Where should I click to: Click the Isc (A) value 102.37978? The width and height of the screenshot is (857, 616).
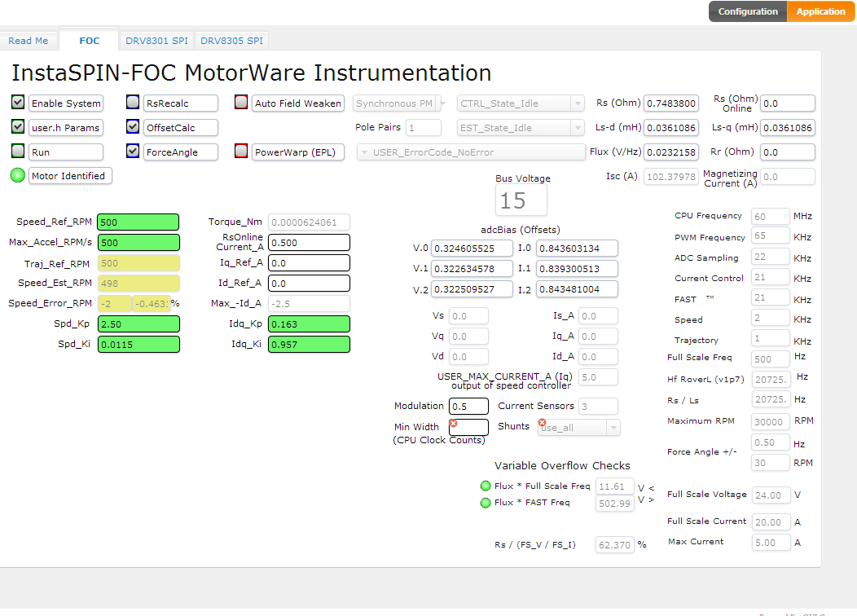coord(671,177)
